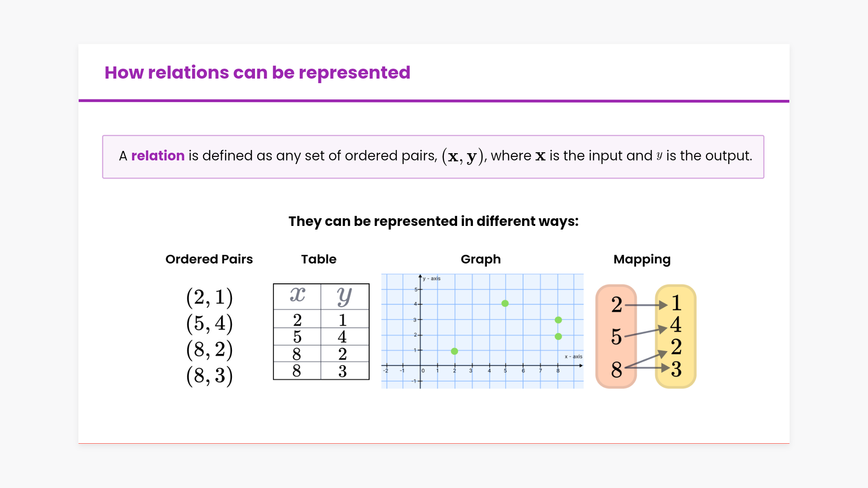Click the "They can be represented in different ways:" text
The height and width of the screenshot is (488, 868).
(x=434, y=221)
